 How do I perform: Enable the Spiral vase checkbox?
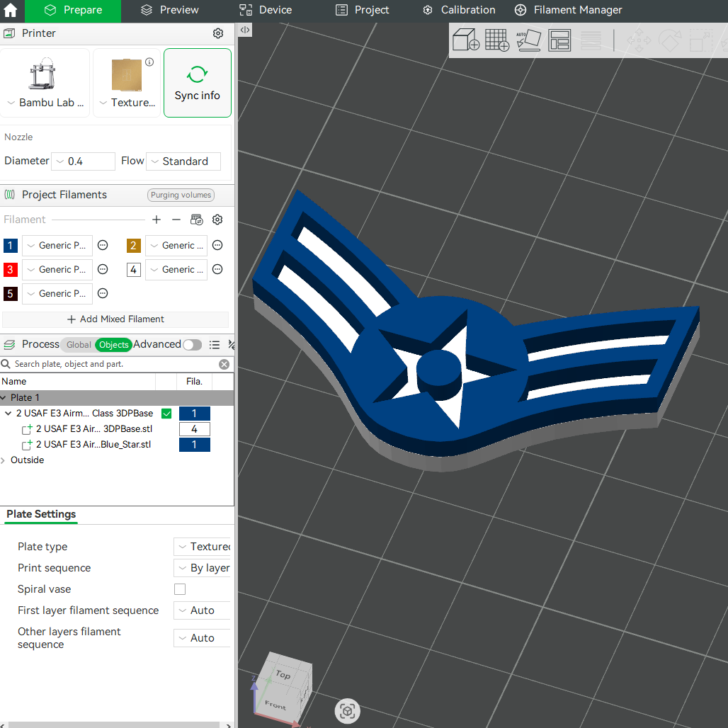(180, 589)
